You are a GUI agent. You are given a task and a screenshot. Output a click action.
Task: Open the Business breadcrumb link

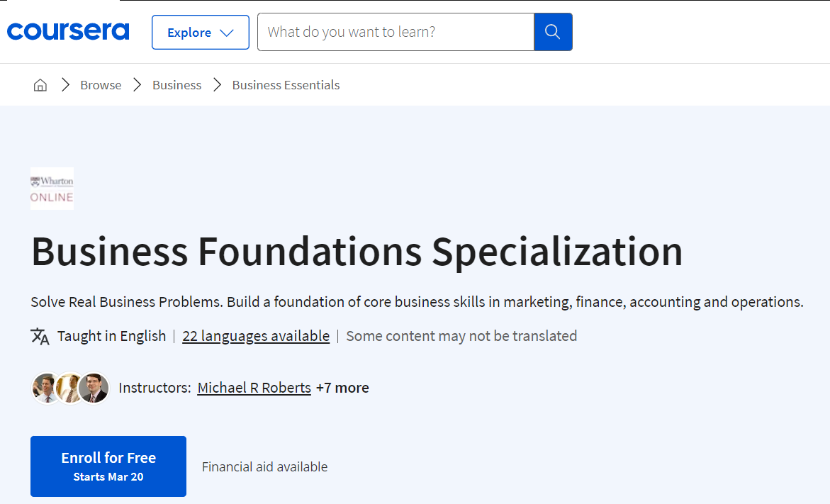[x=176, y=84]
